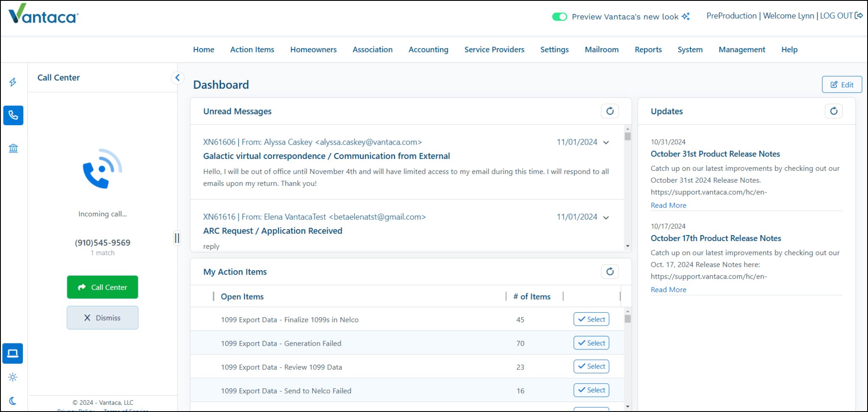Screen dimensions: 868x412
Task: Click the log out arrow icon
Action: click(859, 16)
